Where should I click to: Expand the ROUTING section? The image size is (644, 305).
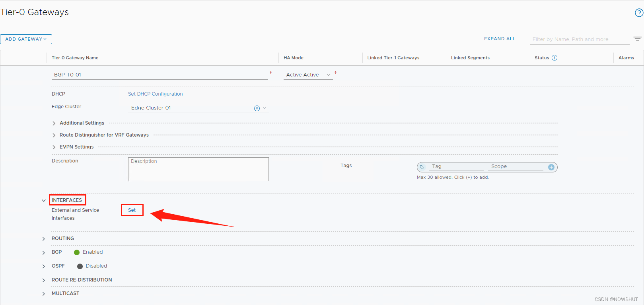pos(44,239)
